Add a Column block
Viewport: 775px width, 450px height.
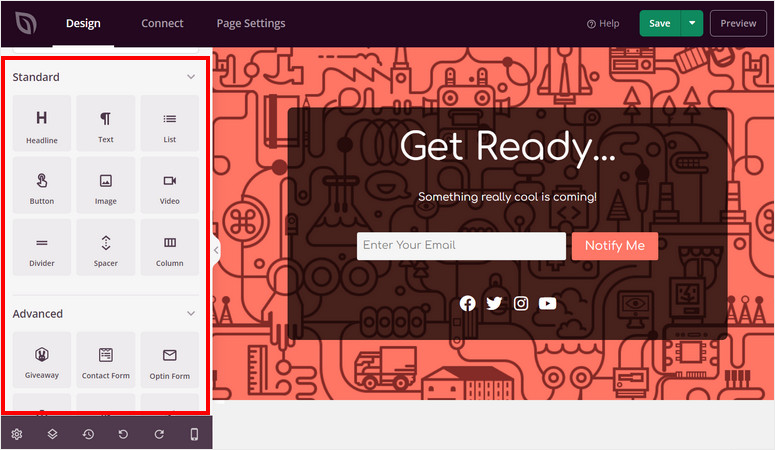[x=170, y=247]
